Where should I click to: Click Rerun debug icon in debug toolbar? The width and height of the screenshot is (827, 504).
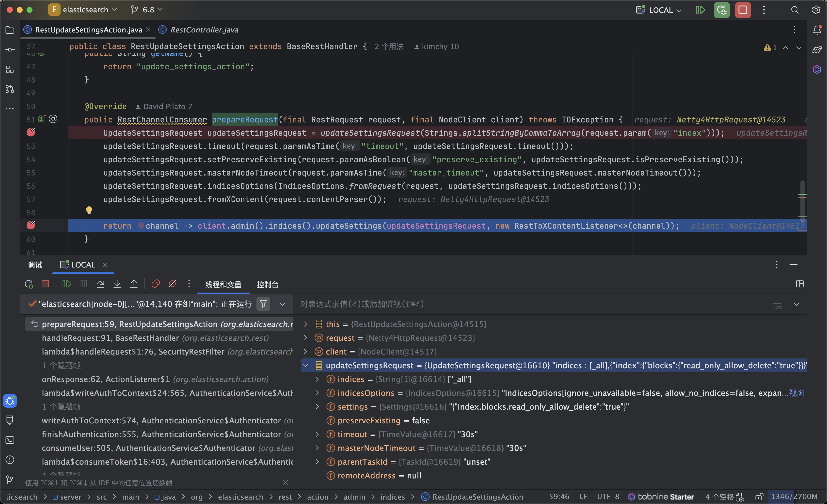[29, 284]
